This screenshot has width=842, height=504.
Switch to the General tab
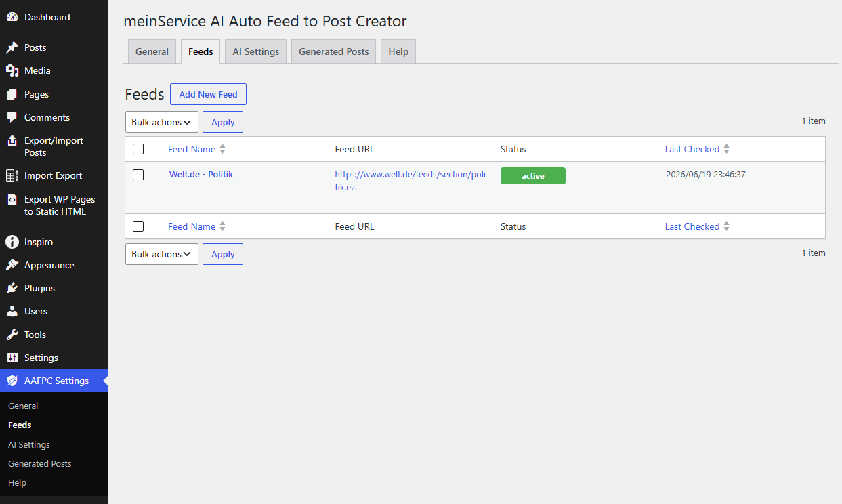tap(152, 51)
